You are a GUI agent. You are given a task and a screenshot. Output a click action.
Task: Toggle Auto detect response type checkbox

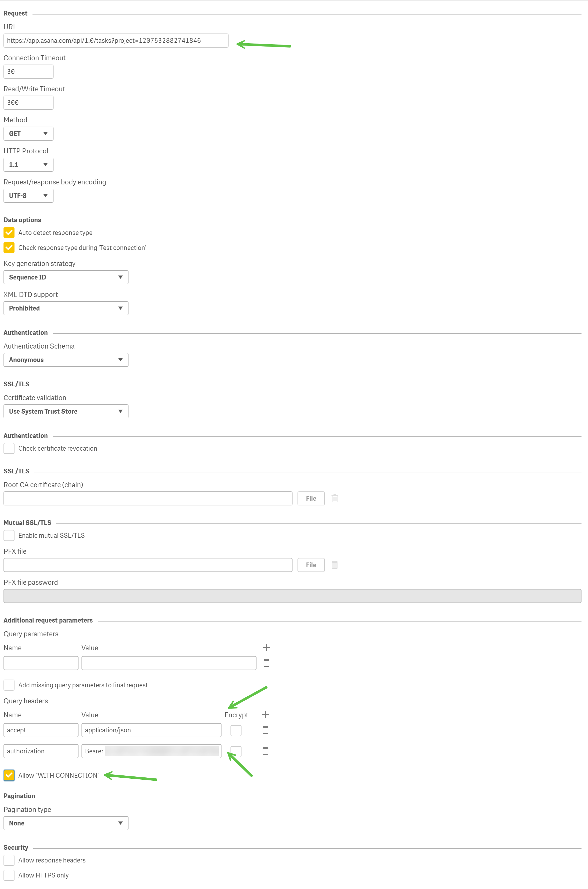[9, 233]
